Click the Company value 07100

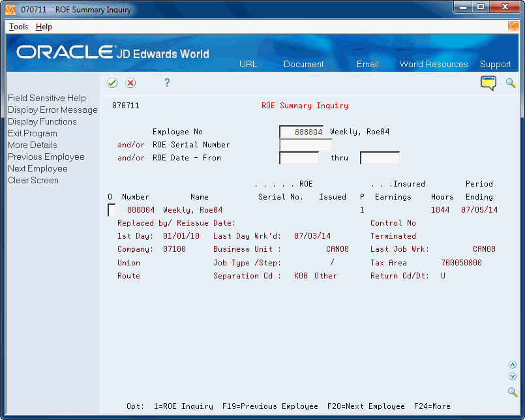point(174,249)
